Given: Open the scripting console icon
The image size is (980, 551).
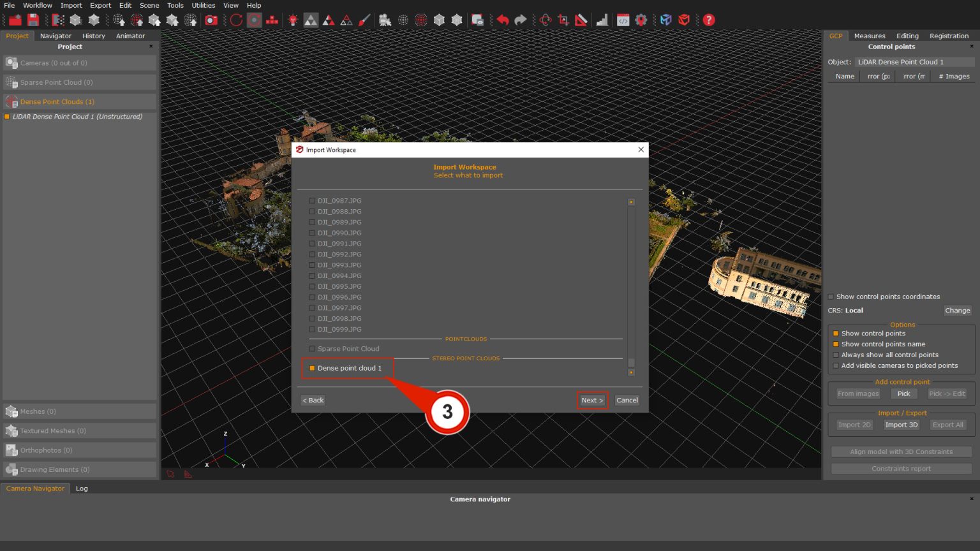Looking at the screenshot, I should pyautogui.click(x=623, y=20).
